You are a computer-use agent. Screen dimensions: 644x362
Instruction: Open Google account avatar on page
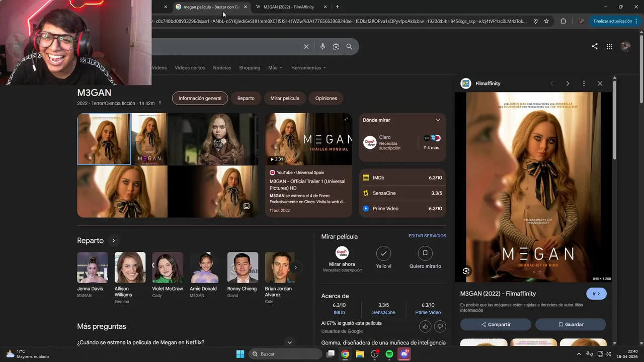coord(626,46)
